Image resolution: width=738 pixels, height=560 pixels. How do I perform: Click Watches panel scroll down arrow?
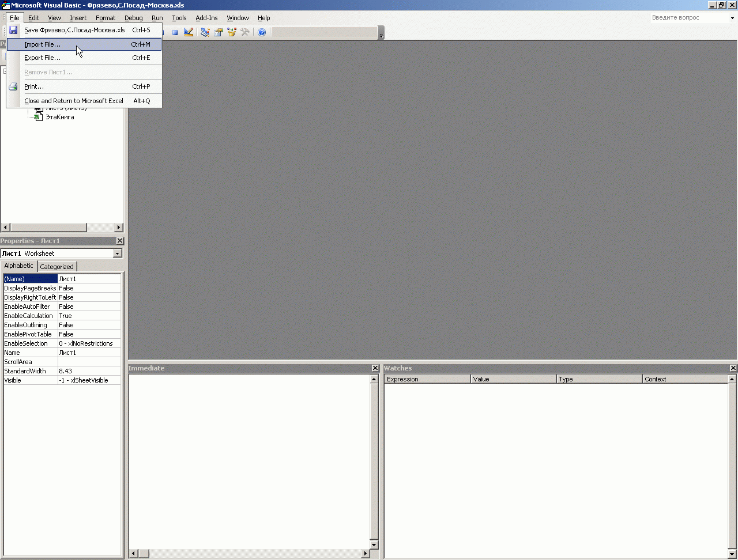pos(732,554)
